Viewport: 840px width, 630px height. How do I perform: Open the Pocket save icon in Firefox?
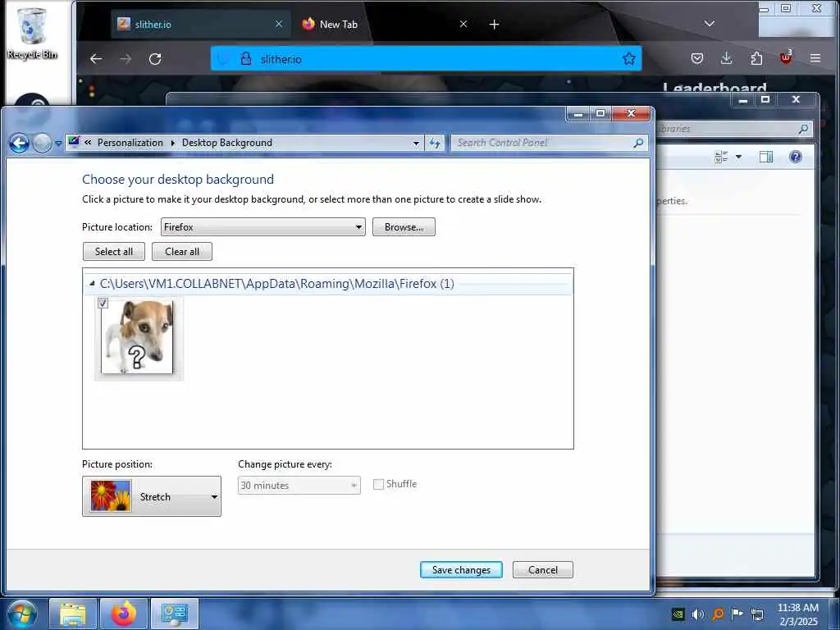click(x=697, y=58)
